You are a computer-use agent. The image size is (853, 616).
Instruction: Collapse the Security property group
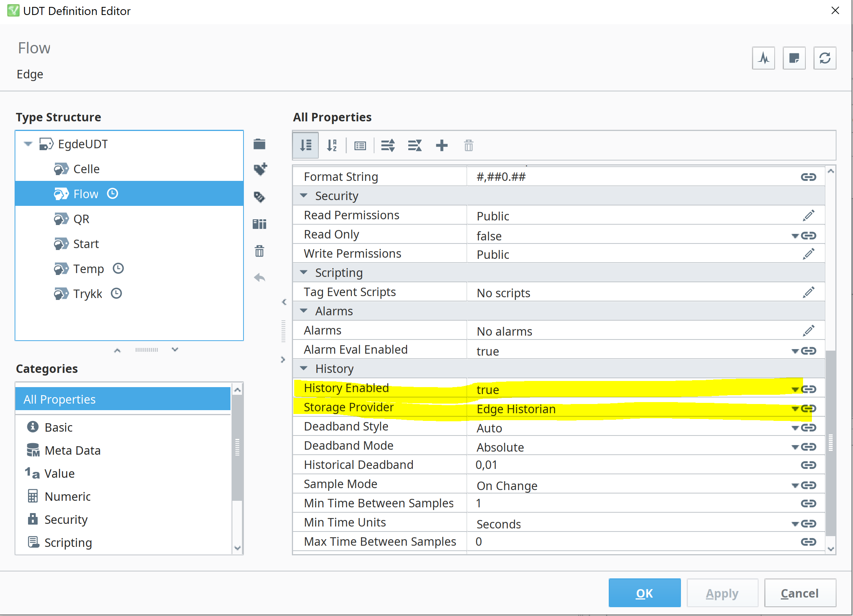[304, 195]
